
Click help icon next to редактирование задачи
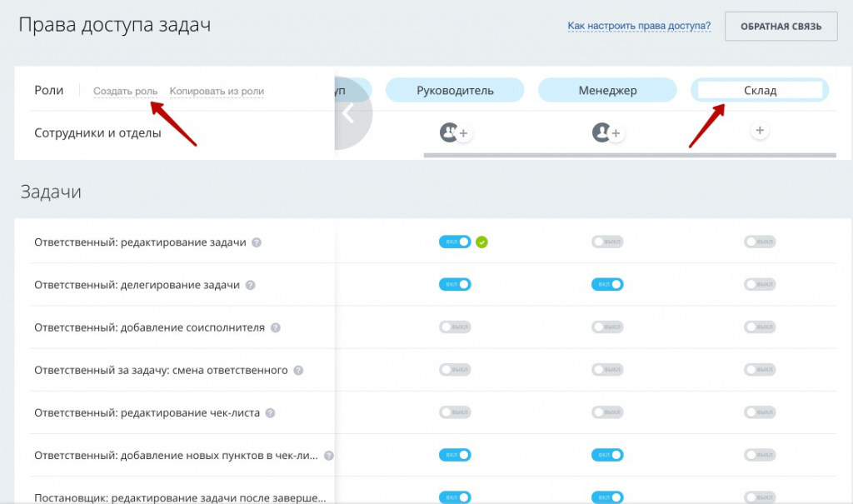click(x=257, y=242)
